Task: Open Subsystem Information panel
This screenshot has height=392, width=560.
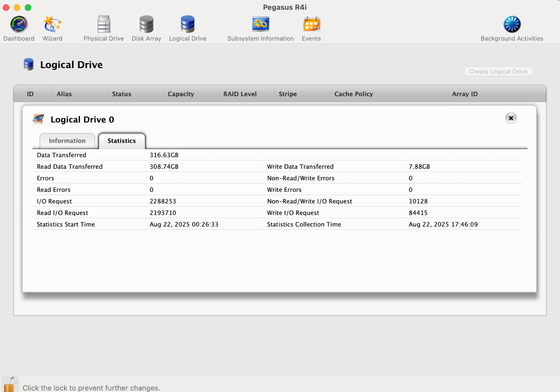Action: 260,29
